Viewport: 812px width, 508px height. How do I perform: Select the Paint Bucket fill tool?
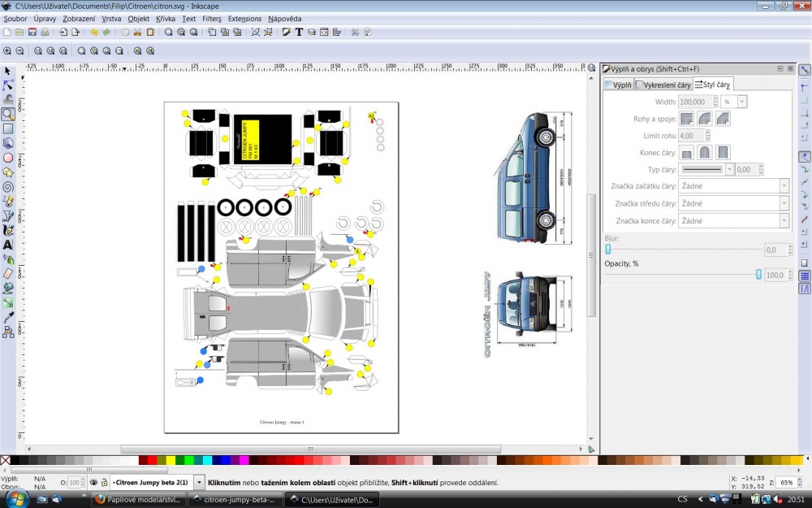pos(8,289)
